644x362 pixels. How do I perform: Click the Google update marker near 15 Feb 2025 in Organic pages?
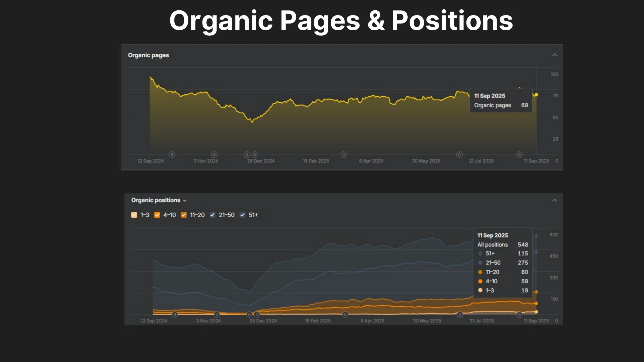pyautogui.click(x=344, y=155)
